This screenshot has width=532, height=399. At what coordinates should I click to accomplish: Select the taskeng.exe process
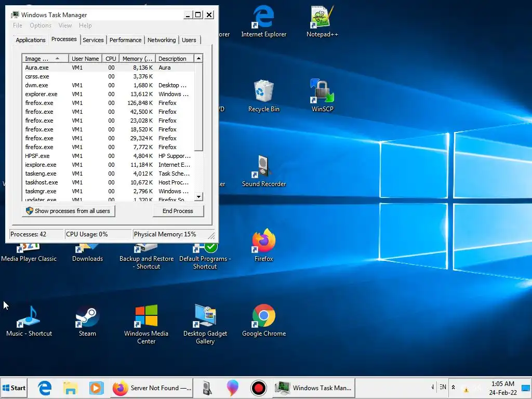click(x=108, y=174)
